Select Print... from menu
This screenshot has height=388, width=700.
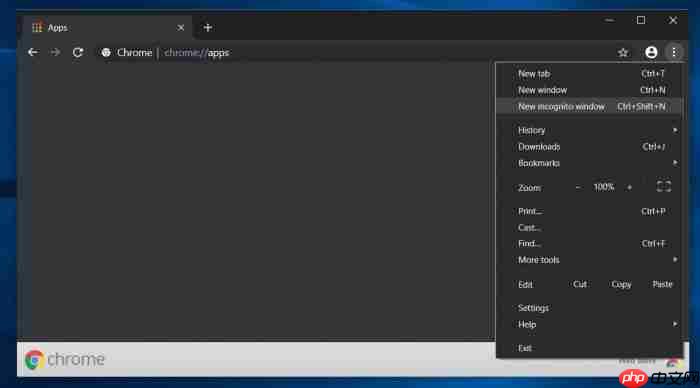(x=589, y=211)
